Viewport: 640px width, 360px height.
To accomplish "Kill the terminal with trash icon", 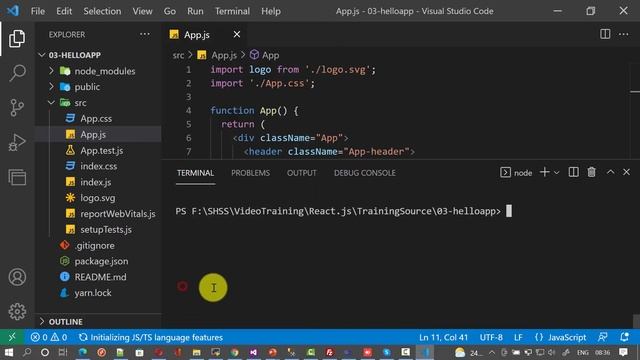I will [591, 173].
